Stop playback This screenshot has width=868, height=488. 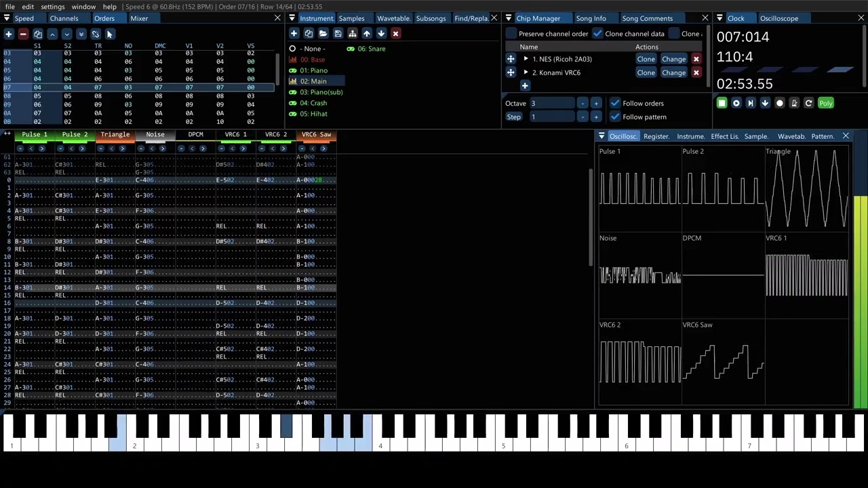coord(722,103)
